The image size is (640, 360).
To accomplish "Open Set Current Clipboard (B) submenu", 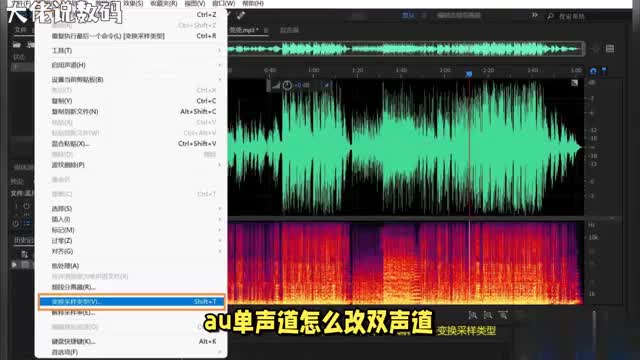I will 131,80.
